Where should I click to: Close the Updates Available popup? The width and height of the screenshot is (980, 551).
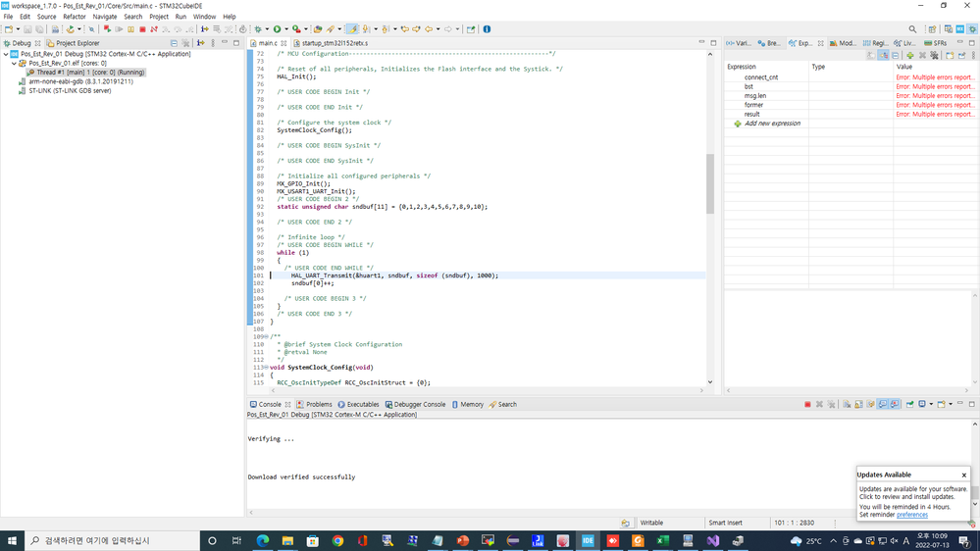point(963,475)
